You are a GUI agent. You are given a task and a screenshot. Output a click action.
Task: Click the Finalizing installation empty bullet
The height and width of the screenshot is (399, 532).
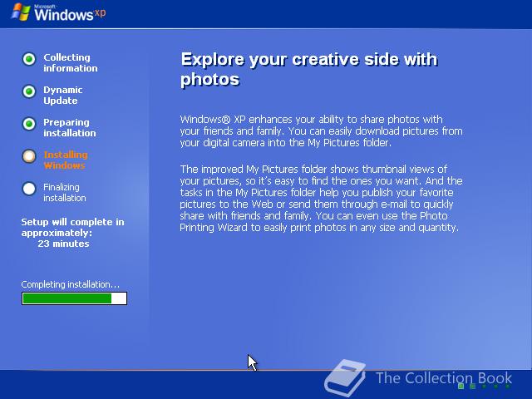point(29,189)
